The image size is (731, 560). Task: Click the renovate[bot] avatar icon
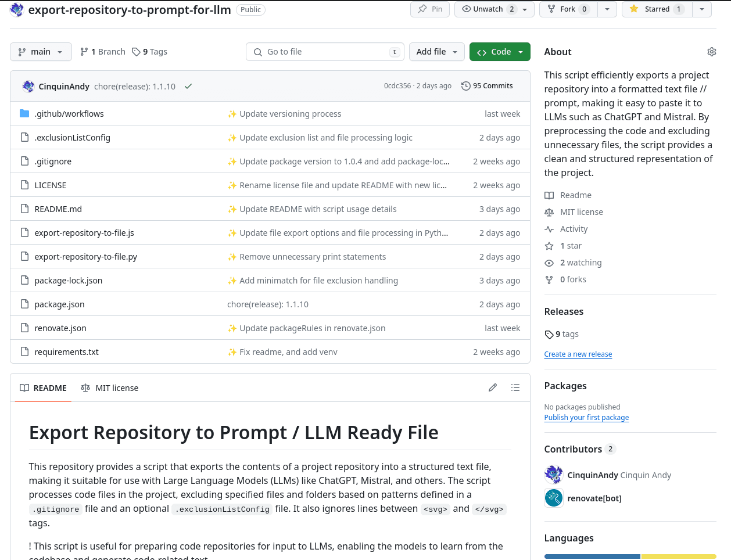[x=554, y=498]
